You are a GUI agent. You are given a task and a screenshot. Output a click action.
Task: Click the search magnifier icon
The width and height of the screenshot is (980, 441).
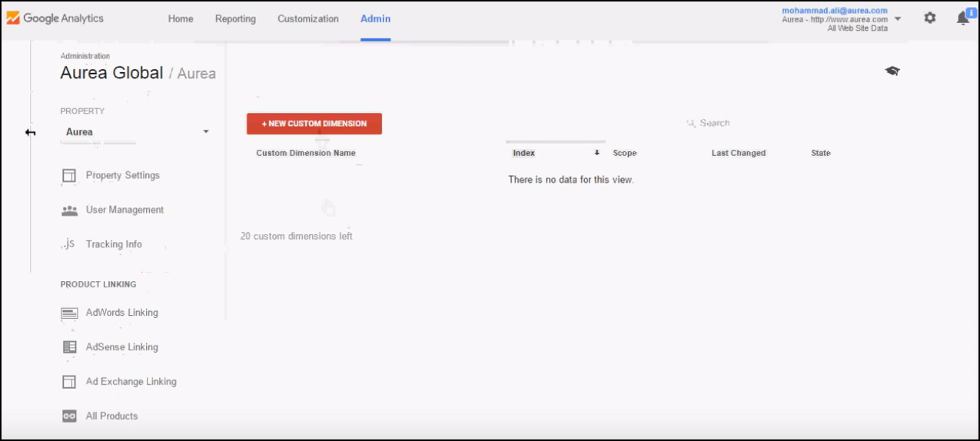tap(691, 123)
